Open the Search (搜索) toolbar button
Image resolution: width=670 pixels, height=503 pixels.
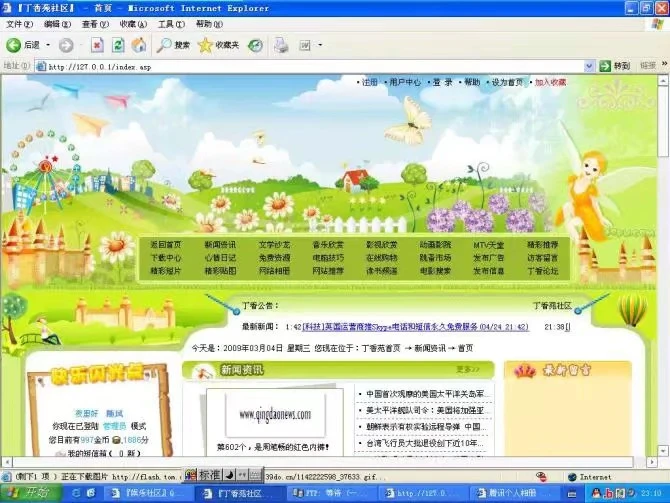(x=174, y=45)
